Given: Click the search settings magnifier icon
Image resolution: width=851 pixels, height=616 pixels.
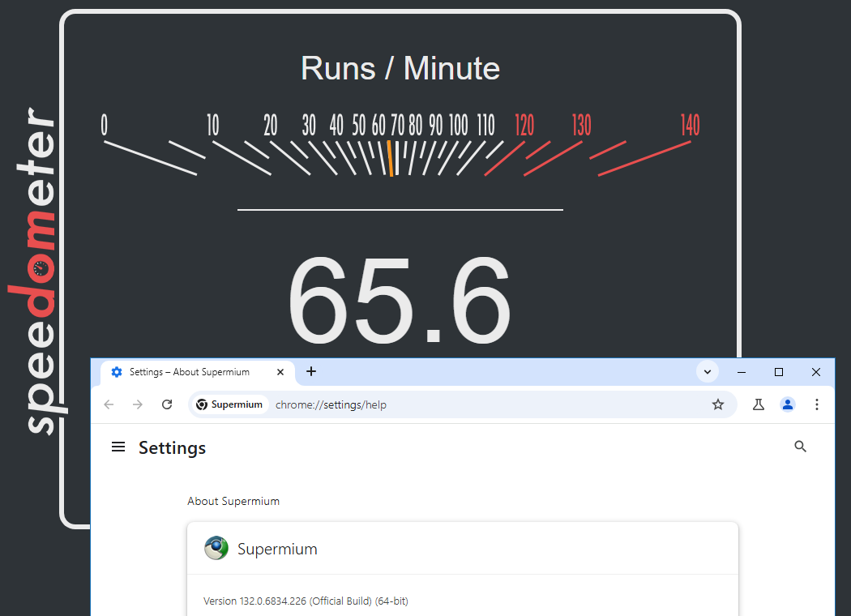Looking at the screenshot, I should [x=800, y=446].
